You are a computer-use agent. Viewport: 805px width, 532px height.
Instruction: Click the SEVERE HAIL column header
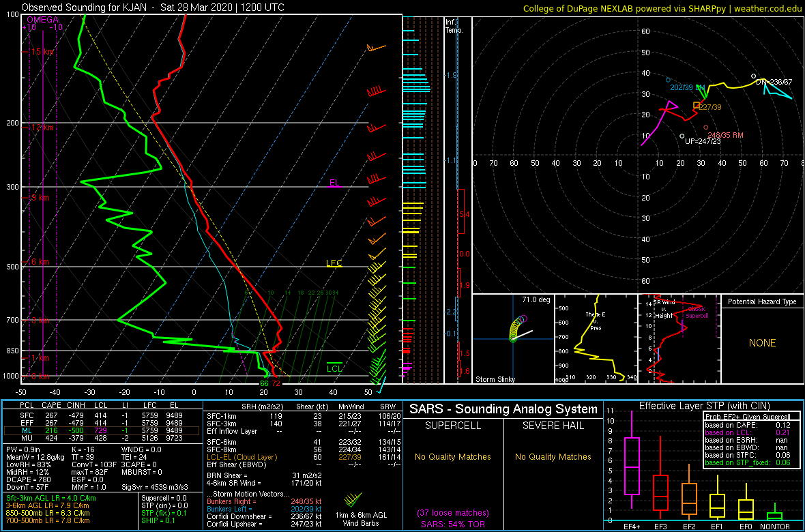(553, 426)
